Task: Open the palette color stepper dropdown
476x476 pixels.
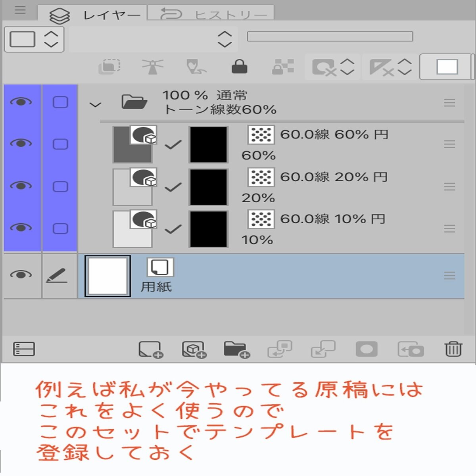Action: [x=34, y=39]
